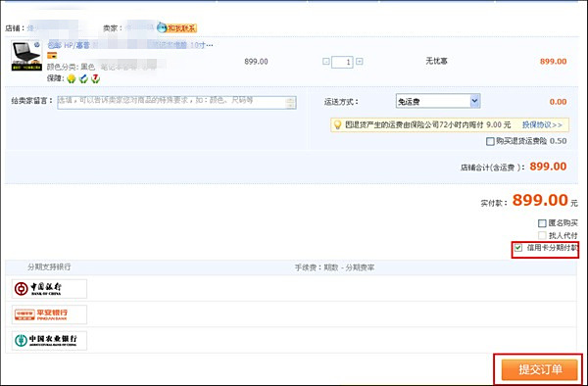Click the 7-day return badge icon
Screen dimensions: 588x386
(x=96, y=78)
